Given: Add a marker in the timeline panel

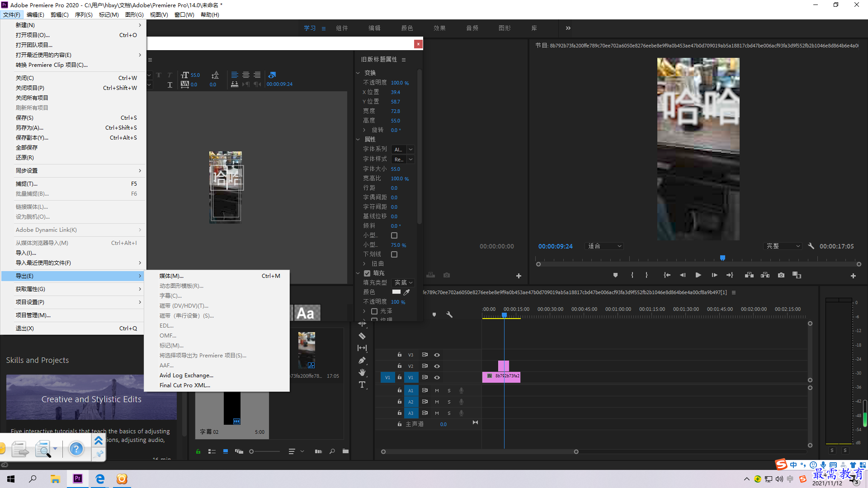Looking at the screenshot, I should coord(434,314).
